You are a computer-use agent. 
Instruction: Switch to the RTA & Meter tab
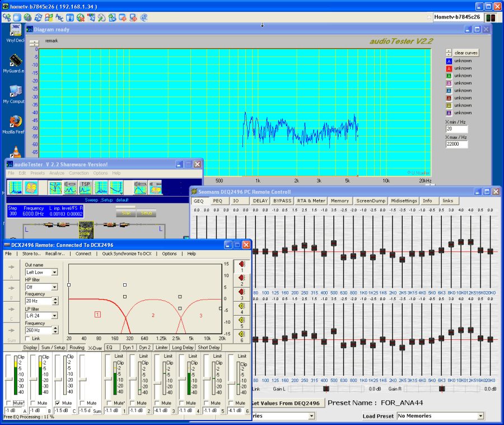point(311,201)
